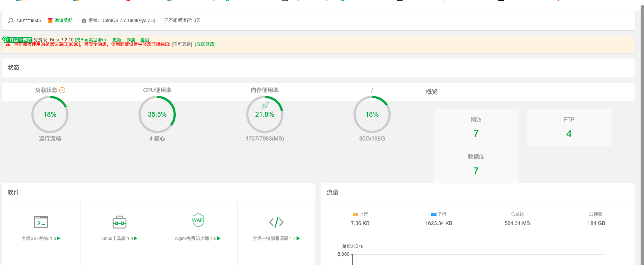
Task: Click the green arrow after Nginx免费防火墙 1.0
Action: coord(219,238)
